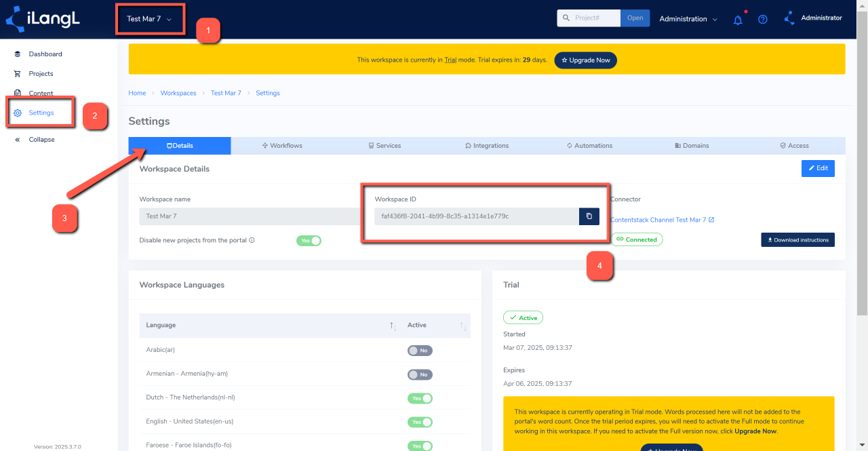
Task: Go to Workspaces breadcrumb
Action: pyautogui.click(x=178, y=93)
